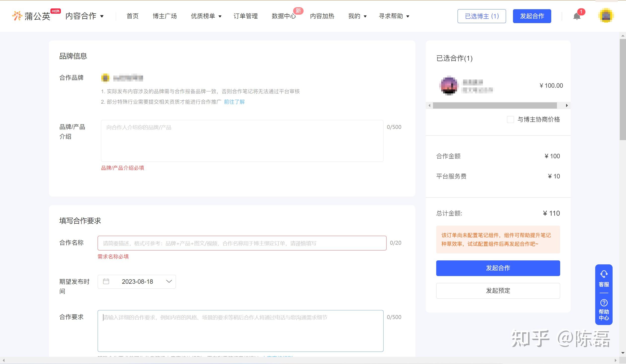This screenshot has height=364, width=626.
Task: Click the notification bell icon
Action: 577,16
